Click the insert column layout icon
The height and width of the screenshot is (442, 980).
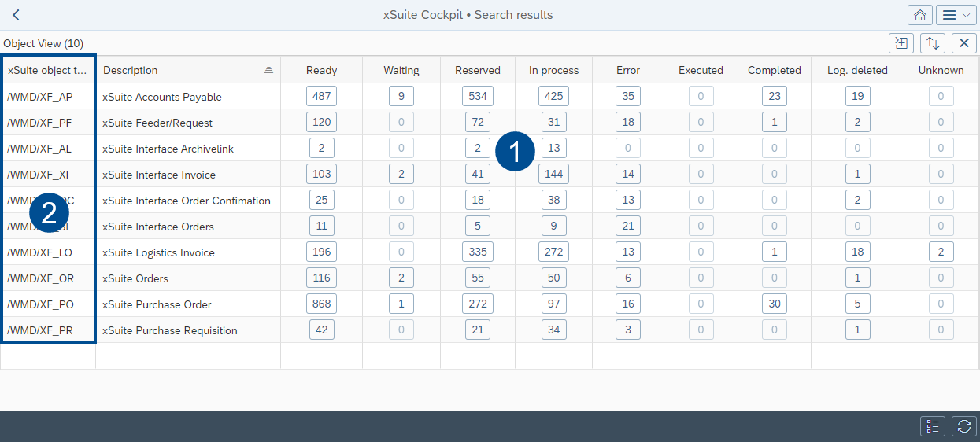(900, 43)
